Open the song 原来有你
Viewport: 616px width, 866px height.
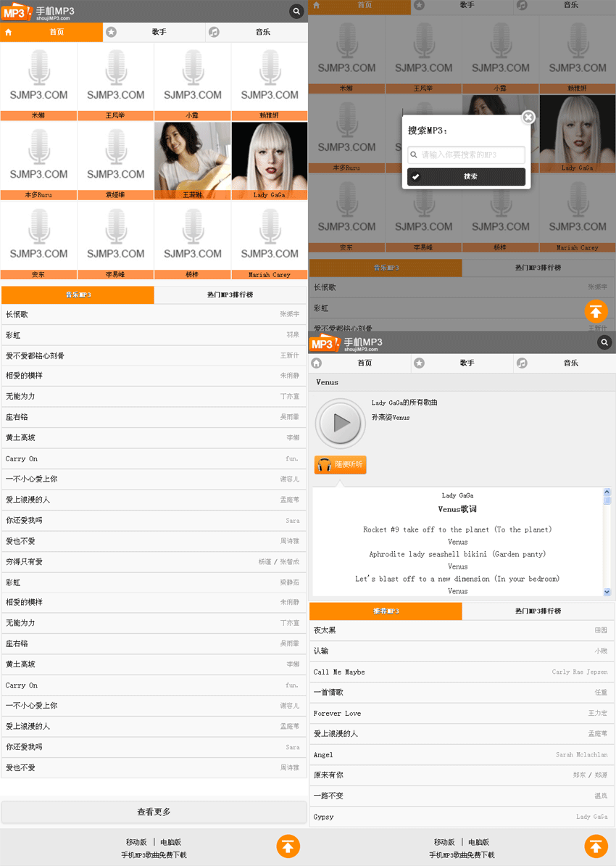(462, 775)
